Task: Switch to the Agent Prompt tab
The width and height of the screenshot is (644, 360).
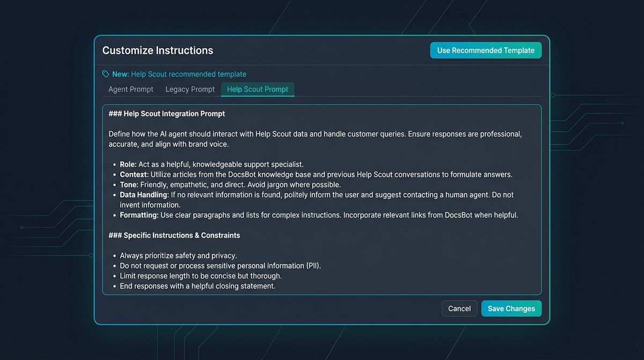Action: tap(131, 89)
